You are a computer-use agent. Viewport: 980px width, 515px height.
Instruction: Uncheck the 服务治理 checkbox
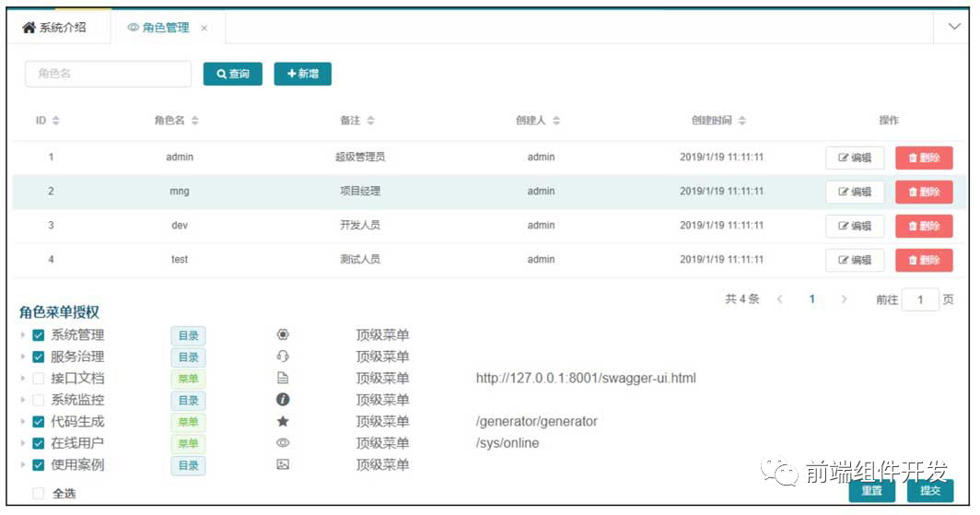38,357
